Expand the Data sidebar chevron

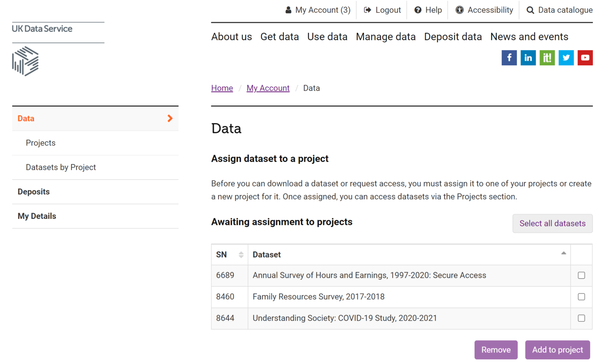tap(170, 118)
